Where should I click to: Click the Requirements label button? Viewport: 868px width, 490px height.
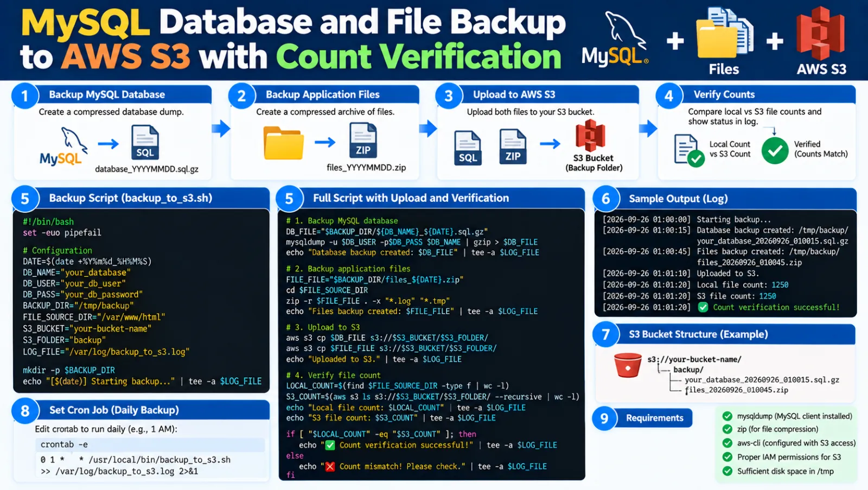(654, 418)
